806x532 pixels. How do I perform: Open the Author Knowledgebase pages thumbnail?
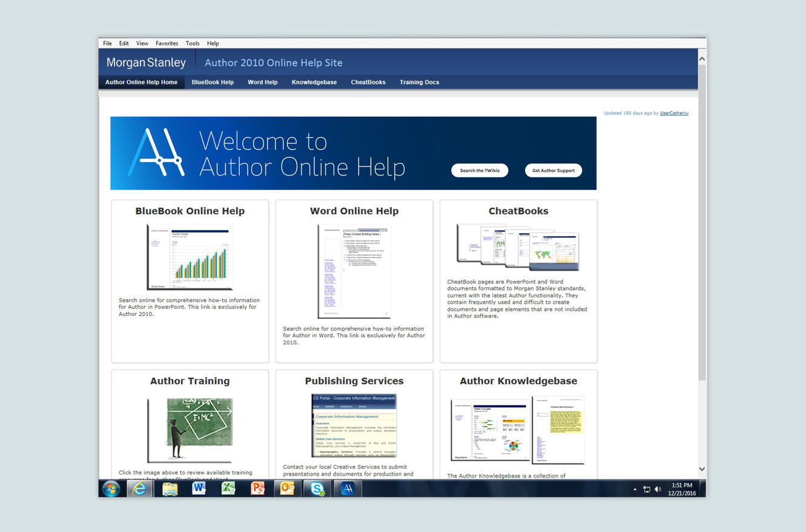click(518, 430)
